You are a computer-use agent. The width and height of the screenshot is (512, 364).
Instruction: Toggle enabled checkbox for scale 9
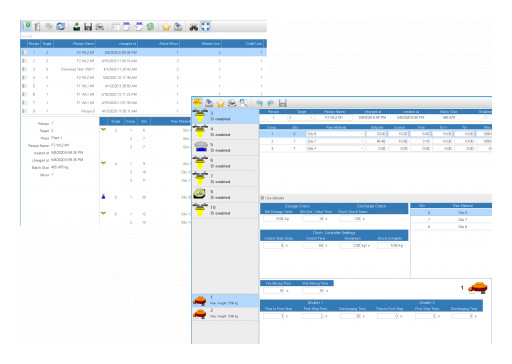point(212,197)
